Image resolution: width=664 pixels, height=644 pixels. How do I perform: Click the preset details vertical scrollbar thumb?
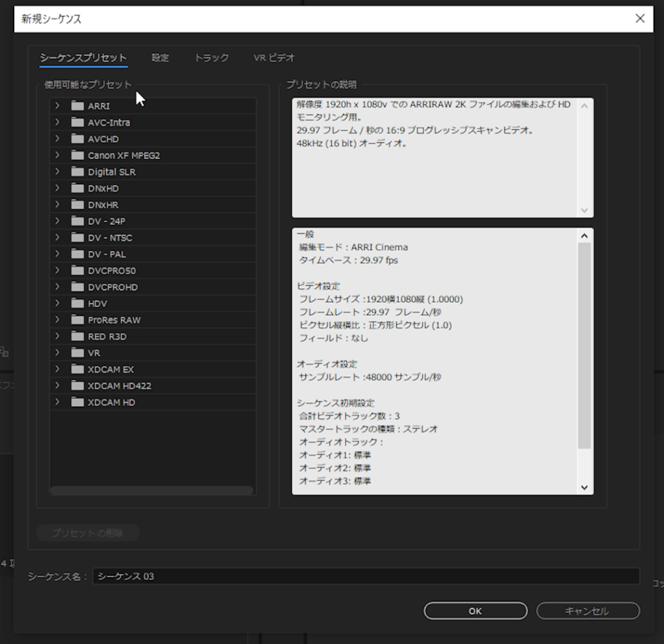[x=584, y=345]
